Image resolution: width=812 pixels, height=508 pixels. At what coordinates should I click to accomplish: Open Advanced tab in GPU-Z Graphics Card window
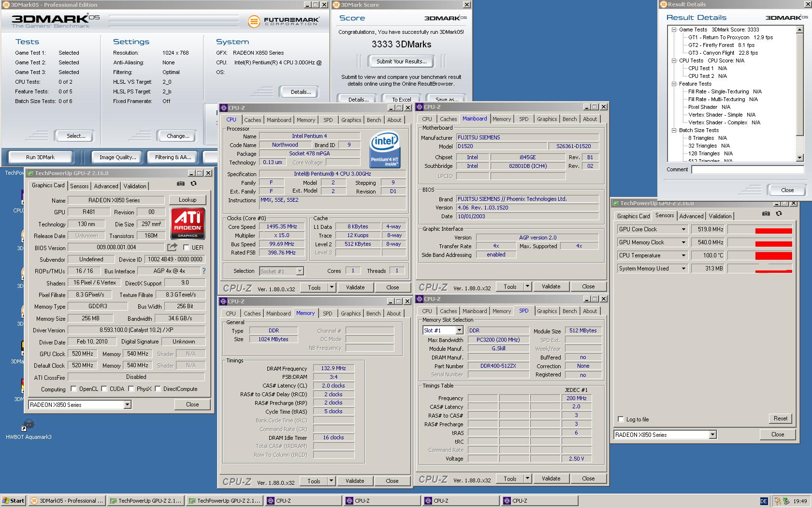[106, 186]
